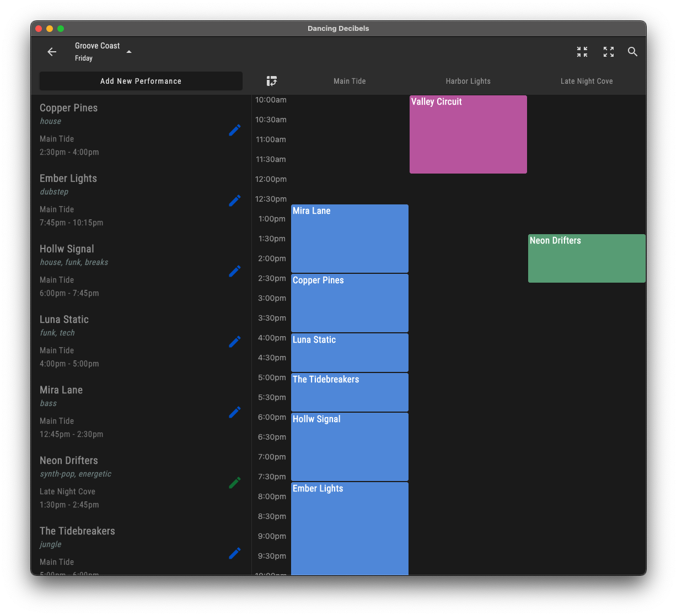Open the Mira Lane schedule block
The height and width of the screenshot is (616, 677).
tap(350, 238)
